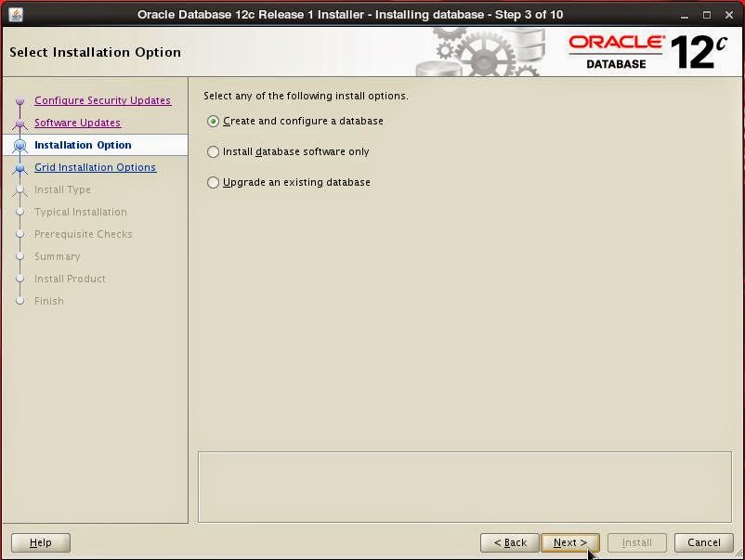Click the Installation Option step bullet
The image size is (745, 560).
tap(20, 146)
